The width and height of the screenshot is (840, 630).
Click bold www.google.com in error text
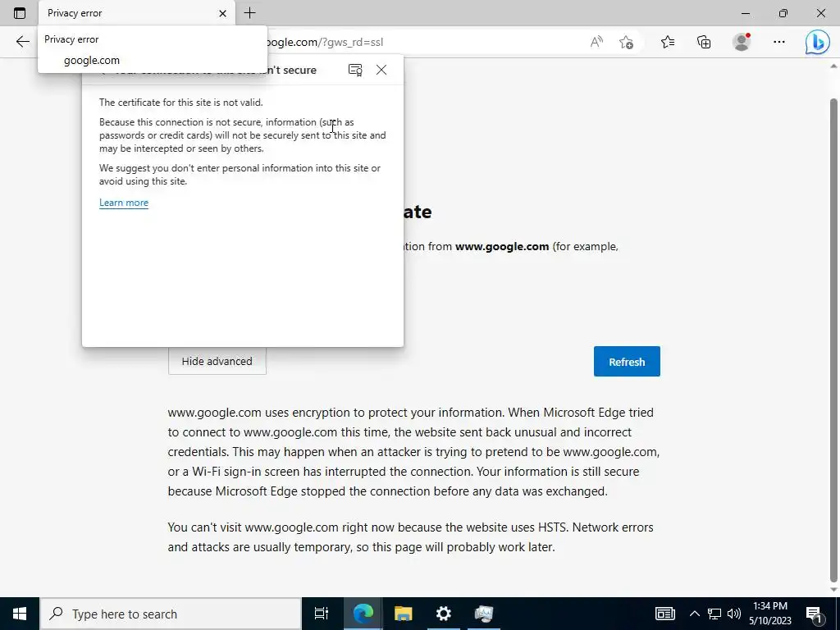click(502, 246)
